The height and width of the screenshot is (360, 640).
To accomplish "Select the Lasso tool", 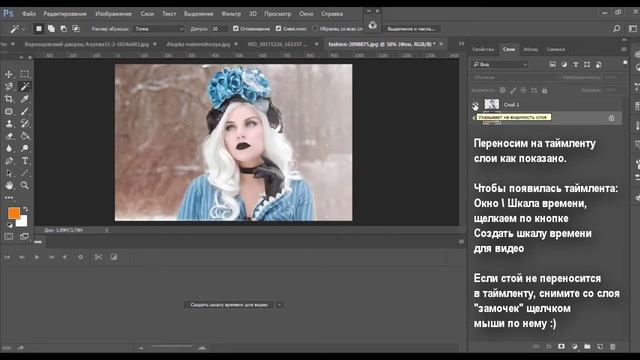I will point(9,87).
